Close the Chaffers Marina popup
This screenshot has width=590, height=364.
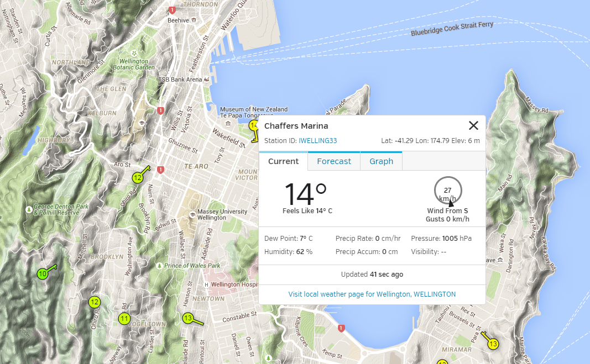pos(473,125)
